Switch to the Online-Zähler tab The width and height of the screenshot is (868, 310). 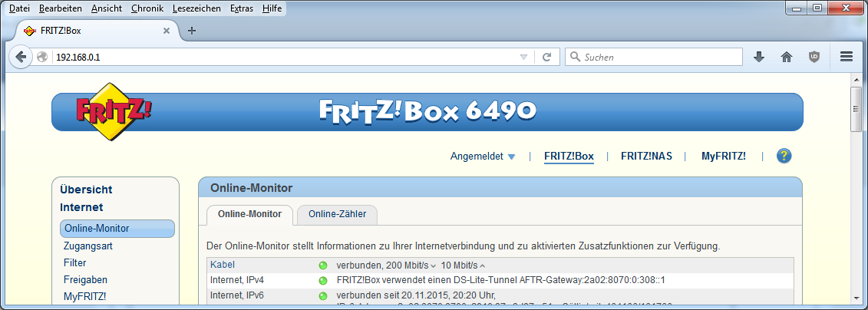(x=337, y=214)
